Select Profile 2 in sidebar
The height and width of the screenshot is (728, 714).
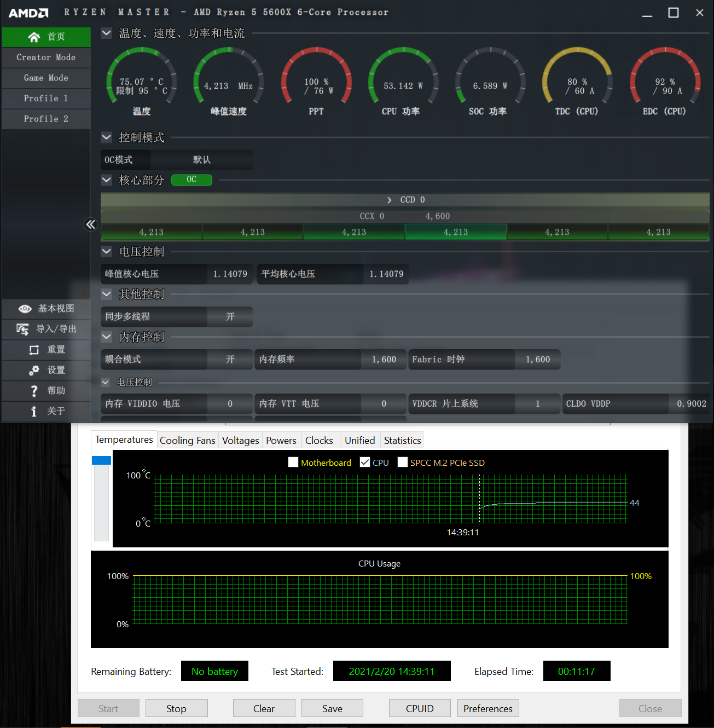click(x=46, y=119)
